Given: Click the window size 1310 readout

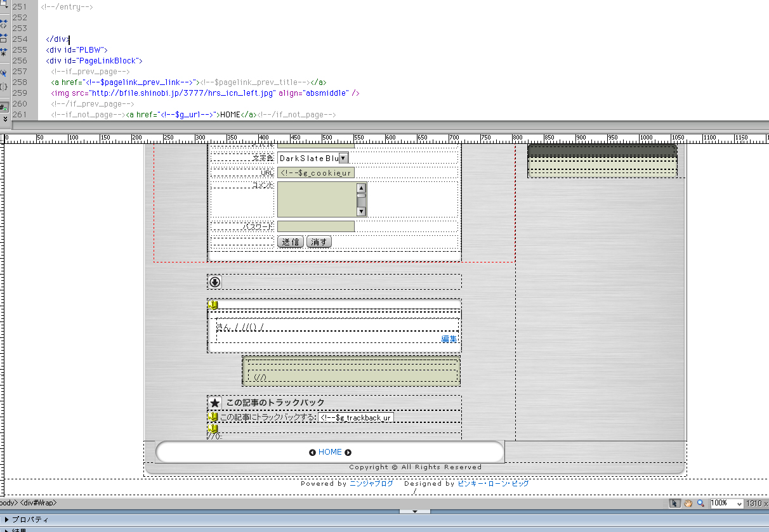Looking at the screenshot, I should click(757, 503).
